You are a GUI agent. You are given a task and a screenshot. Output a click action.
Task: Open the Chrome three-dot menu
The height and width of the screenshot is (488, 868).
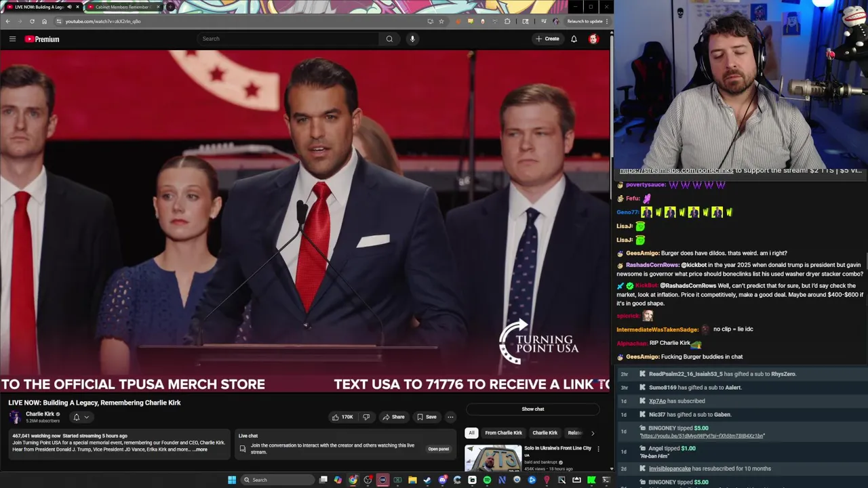607,21
